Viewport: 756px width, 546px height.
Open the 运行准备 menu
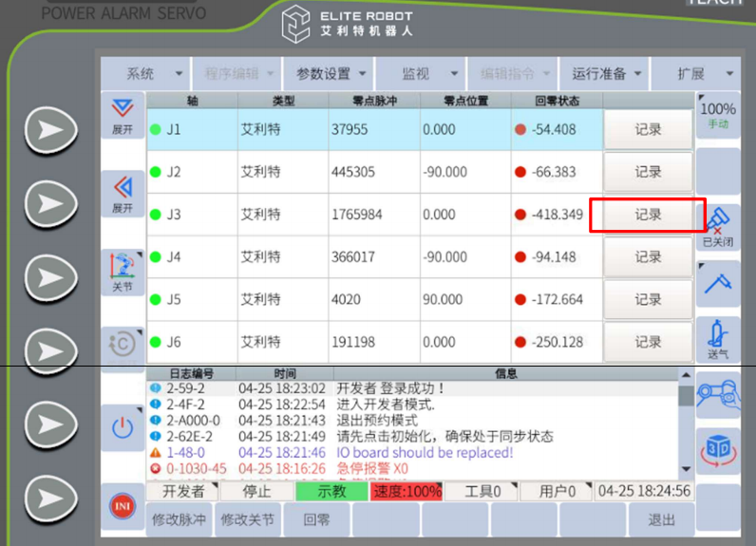tap(605, 73)
